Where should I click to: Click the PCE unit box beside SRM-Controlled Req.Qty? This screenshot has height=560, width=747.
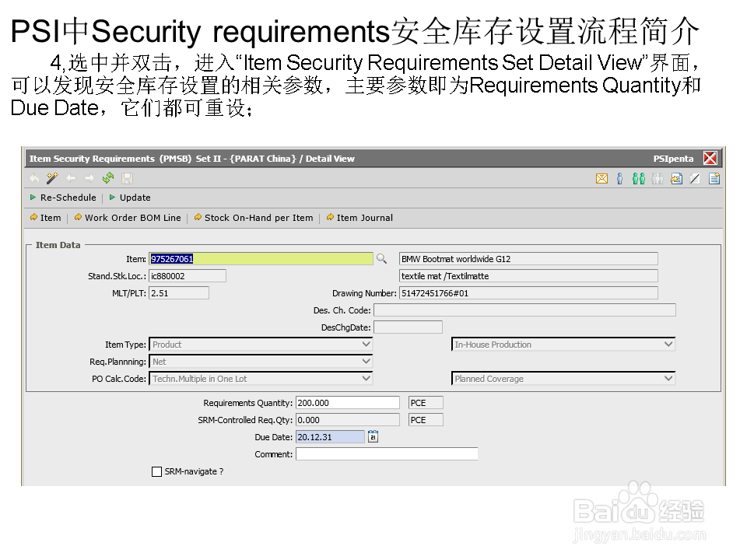click(426, 419)
